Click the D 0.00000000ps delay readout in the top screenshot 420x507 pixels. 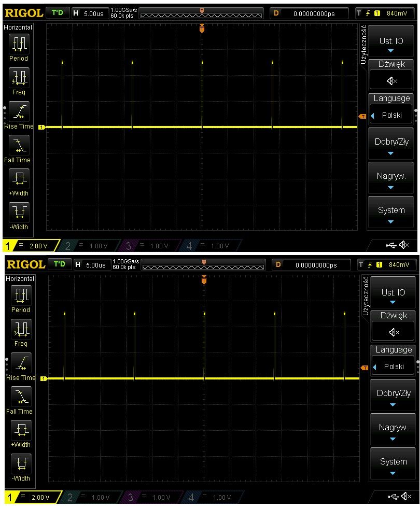309,13
